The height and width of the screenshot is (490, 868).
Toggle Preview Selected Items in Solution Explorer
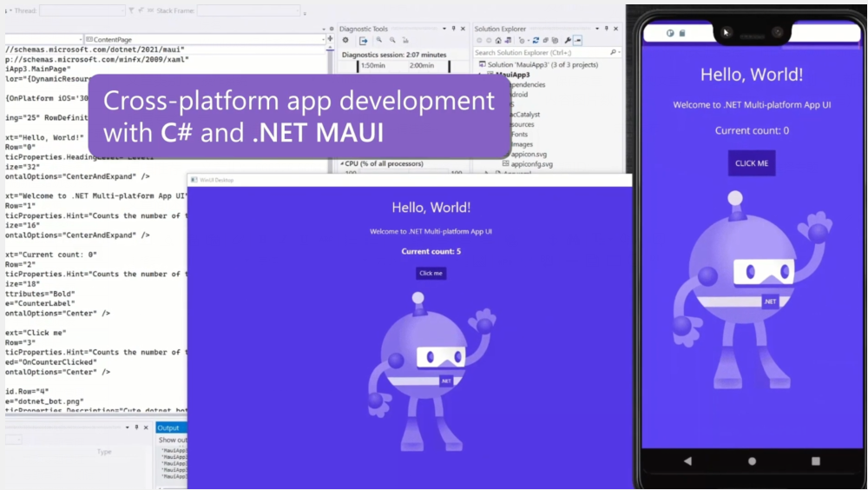pos(577,41)
